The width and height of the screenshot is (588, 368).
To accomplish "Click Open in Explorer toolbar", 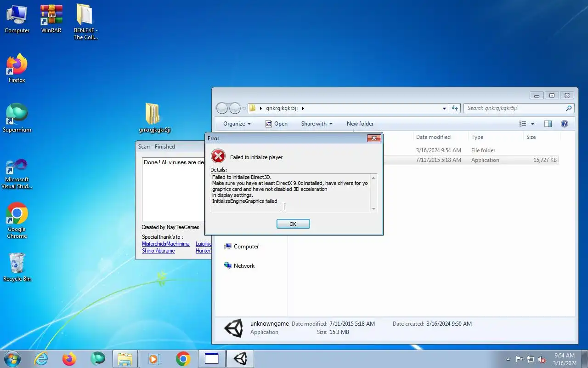I will (277, 124).
